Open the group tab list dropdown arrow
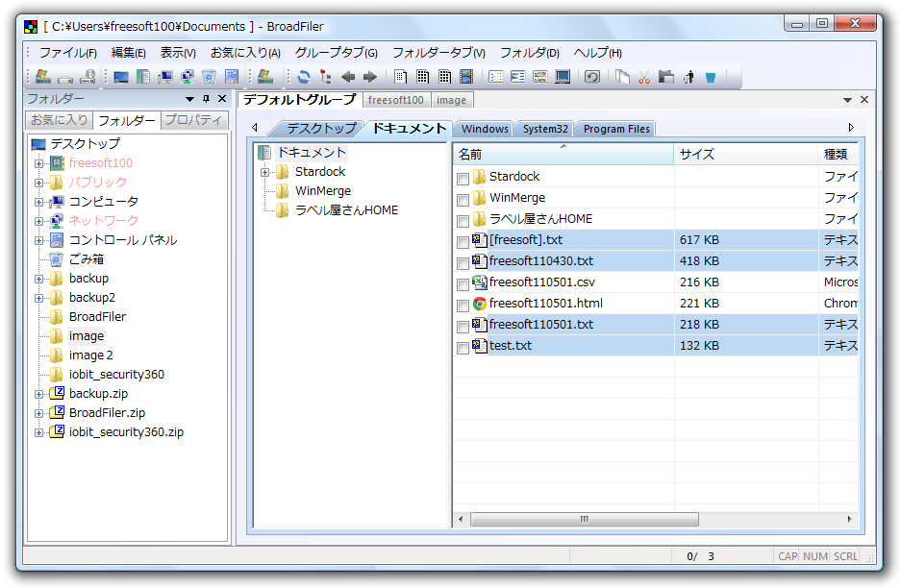Viewport: 901px width, 588px height. tap(847, 100)
